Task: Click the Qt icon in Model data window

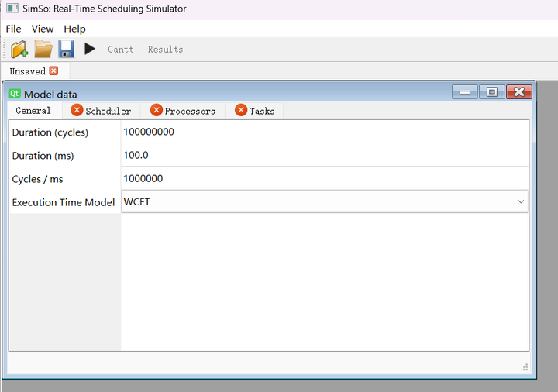Action: pos(14,94)
